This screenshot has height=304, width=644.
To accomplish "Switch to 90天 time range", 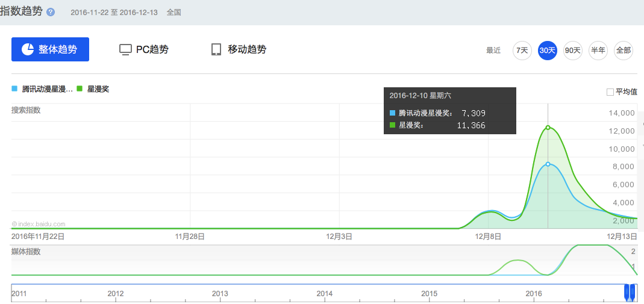I will [x=573, y=51].
